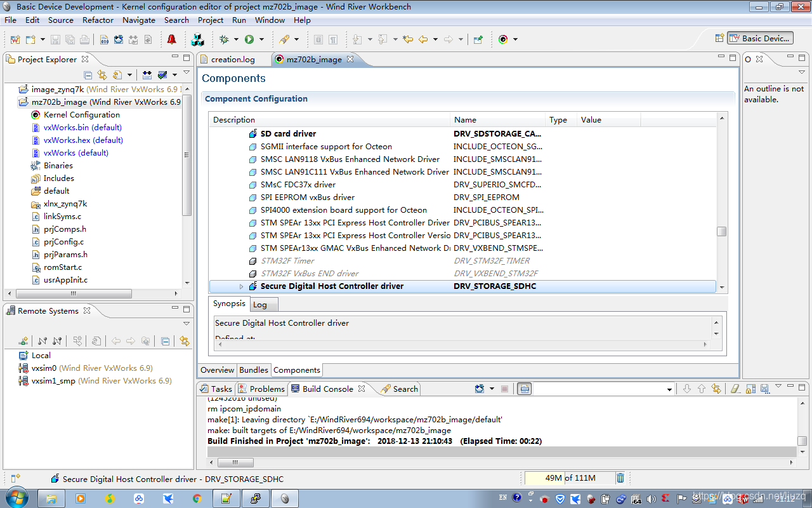Screen dimensions: 812x508
Task: Click the component list vertical scrollbar thumb
Action: 721,231
